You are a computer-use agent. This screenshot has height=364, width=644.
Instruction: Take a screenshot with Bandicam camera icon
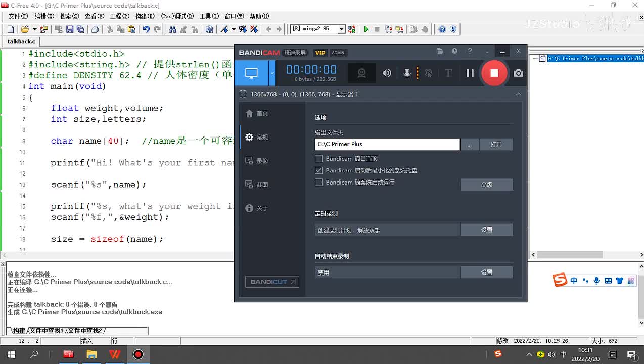[x=518, y=73]
